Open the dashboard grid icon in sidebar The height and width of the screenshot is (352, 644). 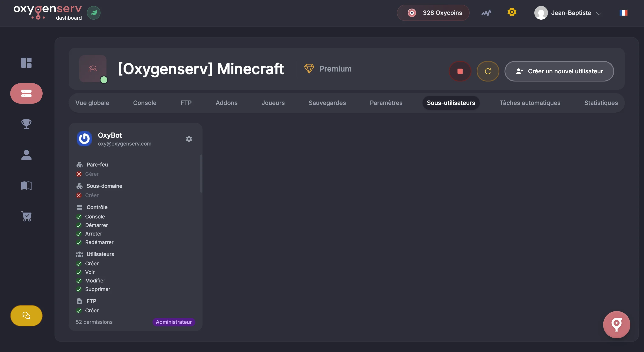pos(26,63)
